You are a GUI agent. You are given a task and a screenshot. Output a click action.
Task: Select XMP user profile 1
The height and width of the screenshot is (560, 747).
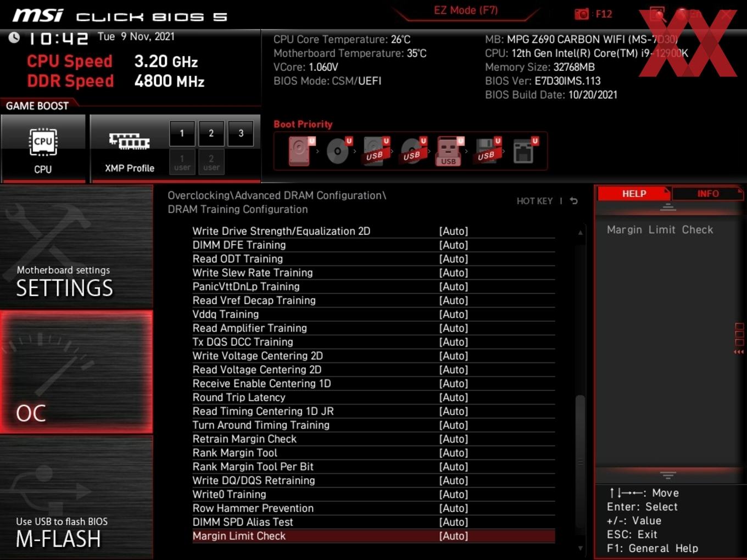182,162
